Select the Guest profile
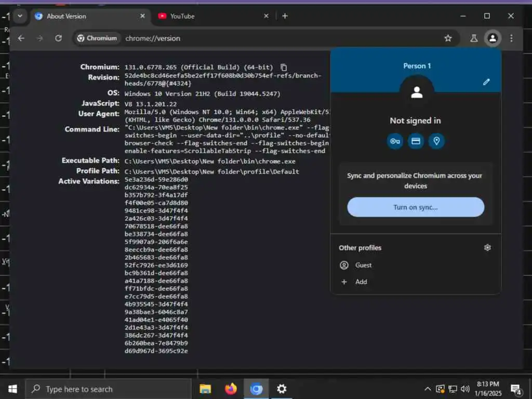This screenshot has height=399, width=532. (416, 265)
